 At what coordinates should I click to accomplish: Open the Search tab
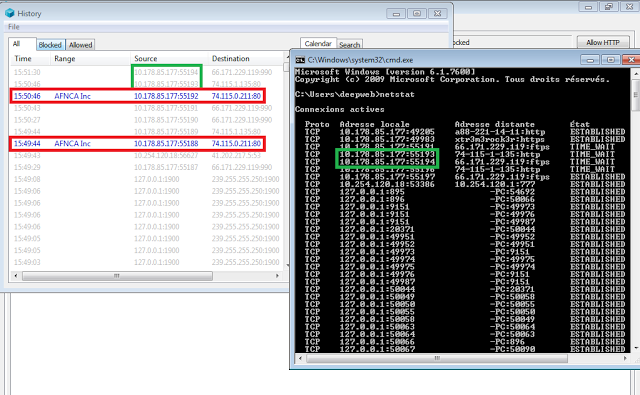coord(349,45)
